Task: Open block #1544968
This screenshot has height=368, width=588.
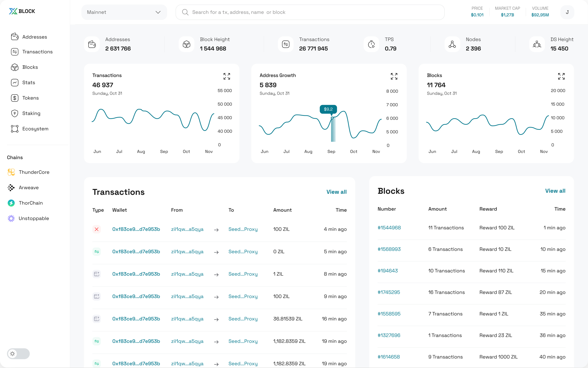Action: point(389,228)
